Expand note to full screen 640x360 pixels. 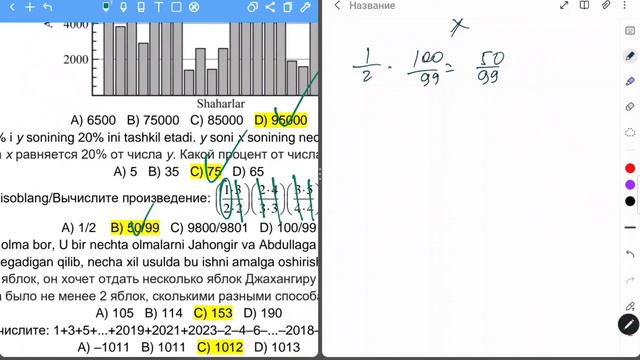coord(564,5)
